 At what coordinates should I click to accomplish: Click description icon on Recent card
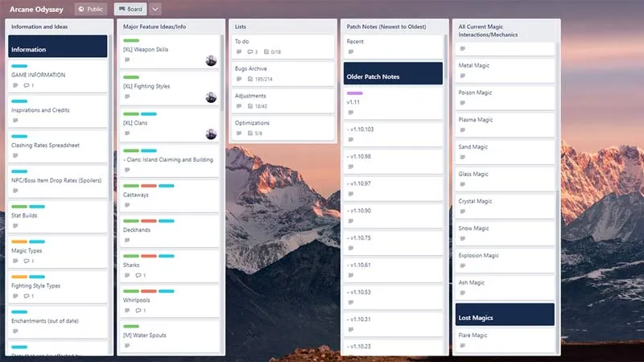(351, 51)
